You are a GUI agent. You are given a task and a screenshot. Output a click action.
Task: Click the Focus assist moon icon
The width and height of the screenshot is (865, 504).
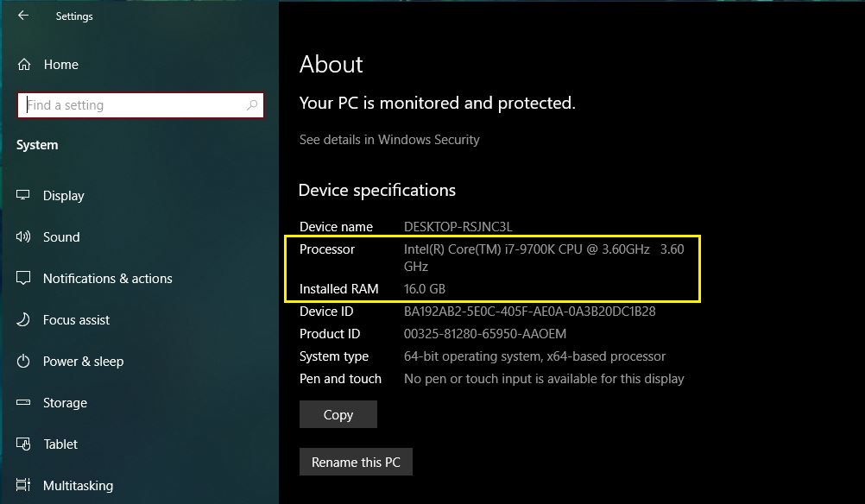click(x=24, y=320)
